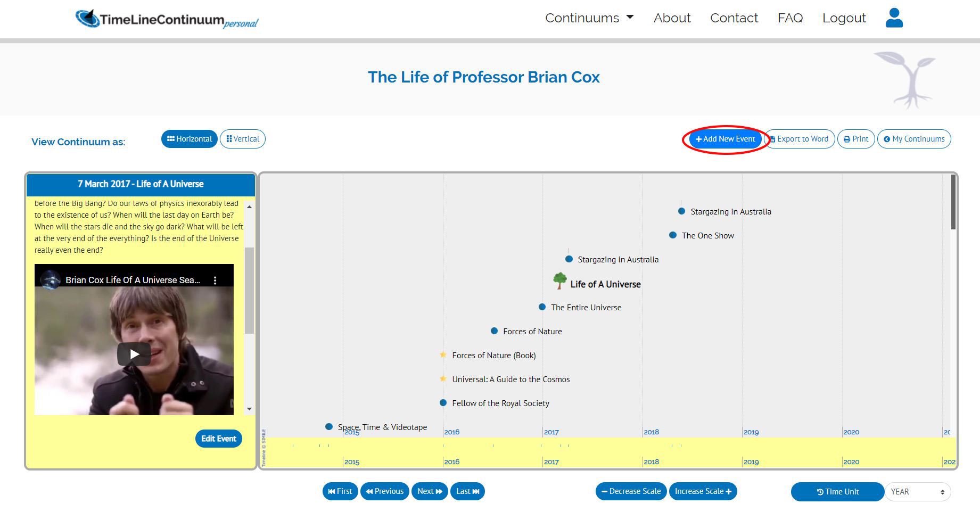Open the YouTube video options menu
Viewport: 980px width, 520px height.
pyautogui.click(x=215, y=280)
